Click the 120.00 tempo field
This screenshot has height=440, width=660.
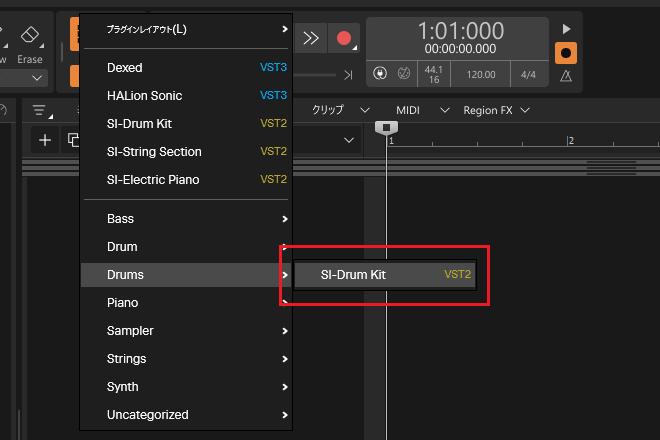click(x=481, y=75)
